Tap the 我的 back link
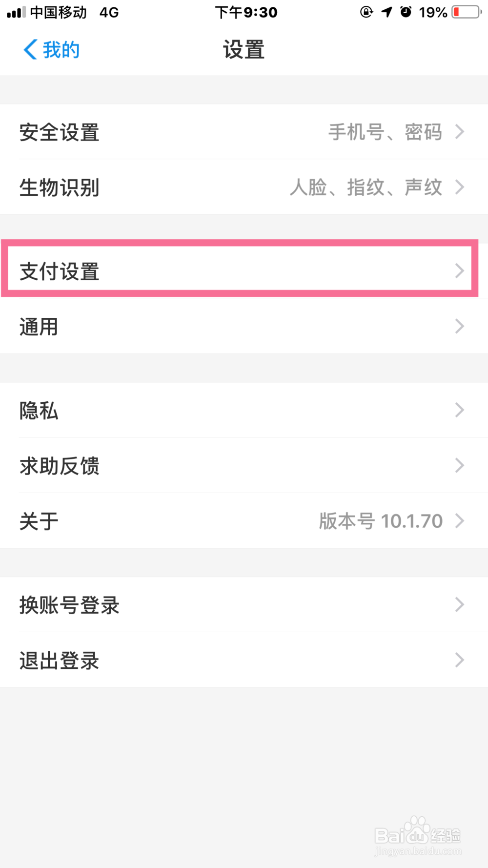 coord(61,50)
